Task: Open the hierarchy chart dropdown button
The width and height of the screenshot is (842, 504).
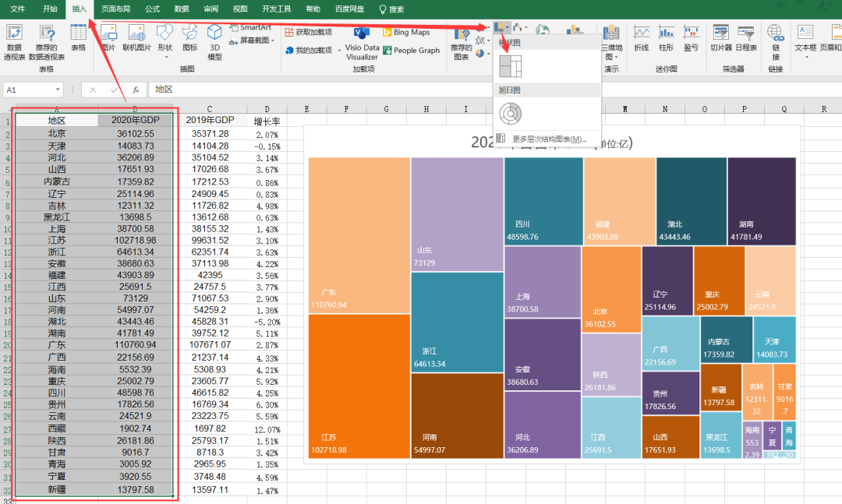Action: (x=502, y=28)
